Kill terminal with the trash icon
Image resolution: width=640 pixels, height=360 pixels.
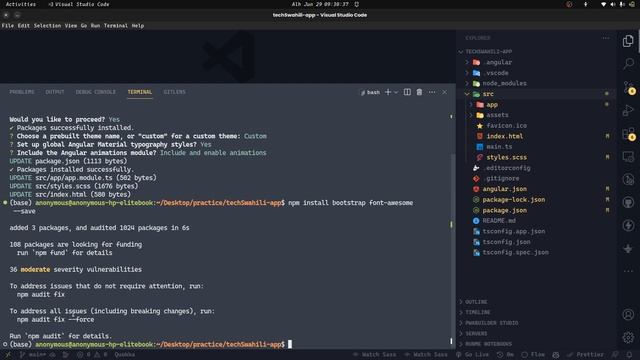click(x=419, y=92)
